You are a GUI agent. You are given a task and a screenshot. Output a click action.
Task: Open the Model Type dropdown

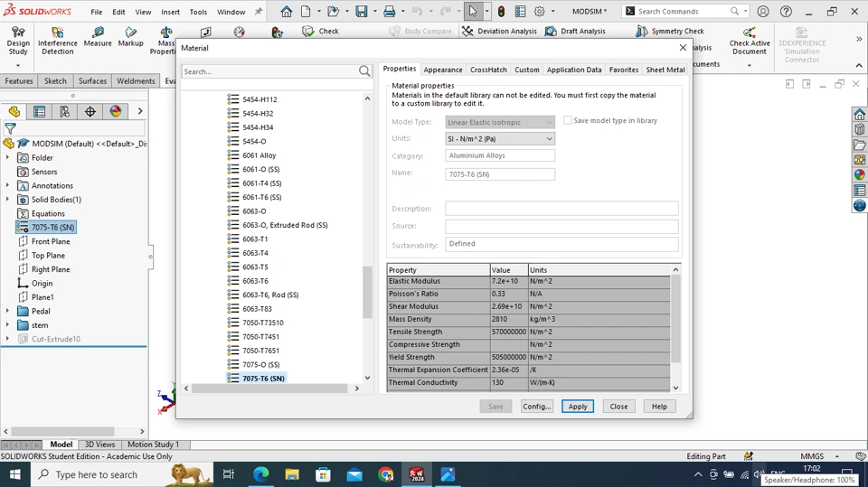(500, 122)
